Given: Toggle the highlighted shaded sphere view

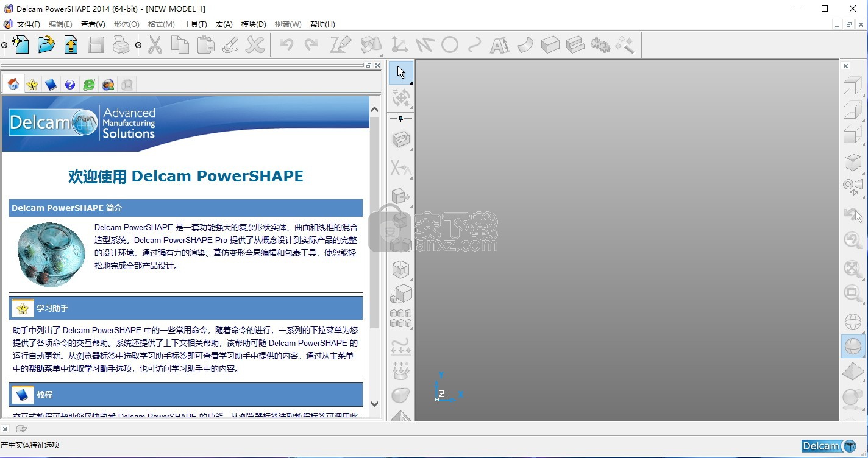Looking at the screenshot, I should 852,347.
